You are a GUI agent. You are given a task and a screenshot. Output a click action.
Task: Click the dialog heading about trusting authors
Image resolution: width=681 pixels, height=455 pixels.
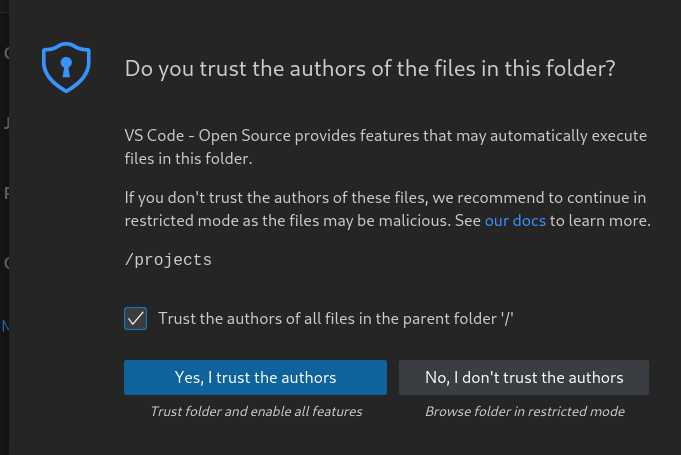click(x=369, y=69)
